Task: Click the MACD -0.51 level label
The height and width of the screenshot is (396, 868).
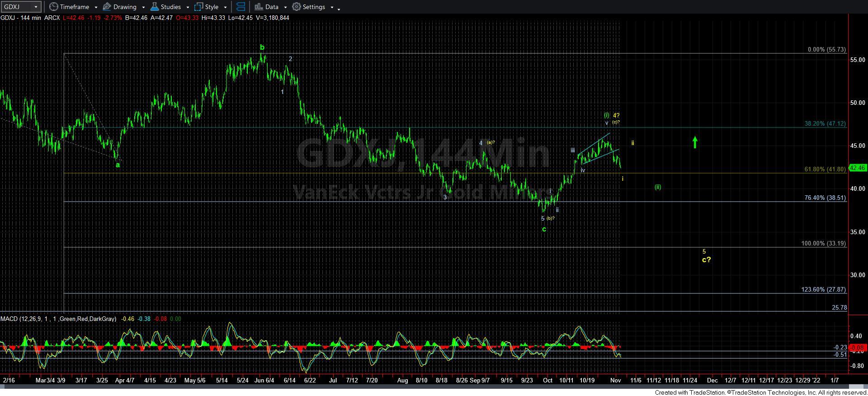Action: click(x=840, y=354)
